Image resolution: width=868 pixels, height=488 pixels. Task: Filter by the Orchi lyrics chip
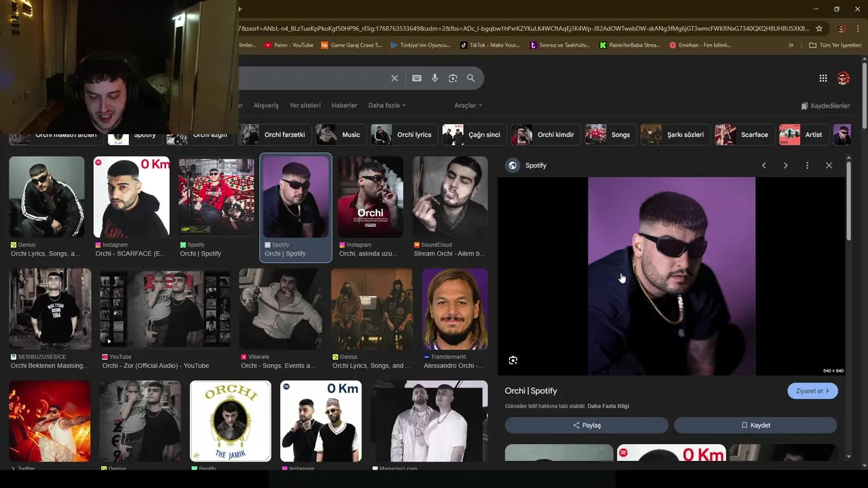pos(404,135)
